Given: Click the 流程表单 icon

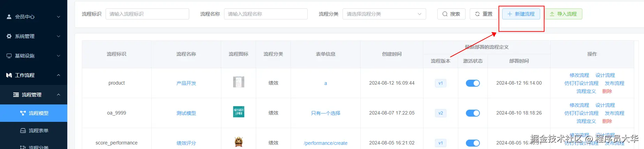Looking at the screenshot, I should pyautogui.click(x=23, y=131).
